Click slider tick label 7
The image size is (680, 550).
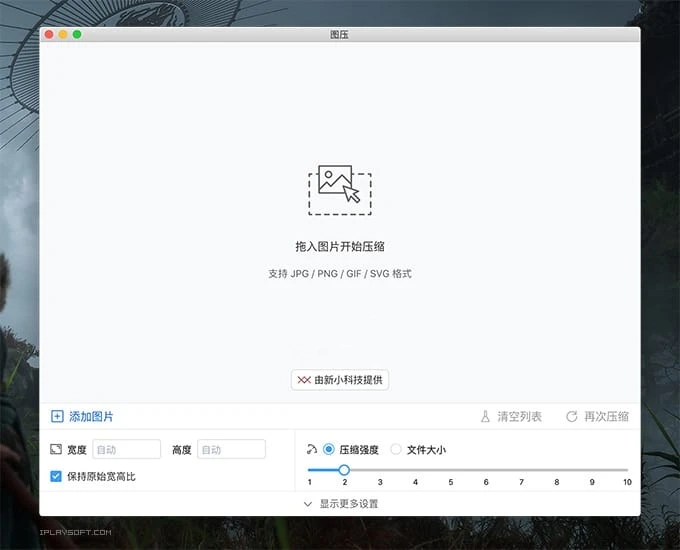[x=521, y=482]
